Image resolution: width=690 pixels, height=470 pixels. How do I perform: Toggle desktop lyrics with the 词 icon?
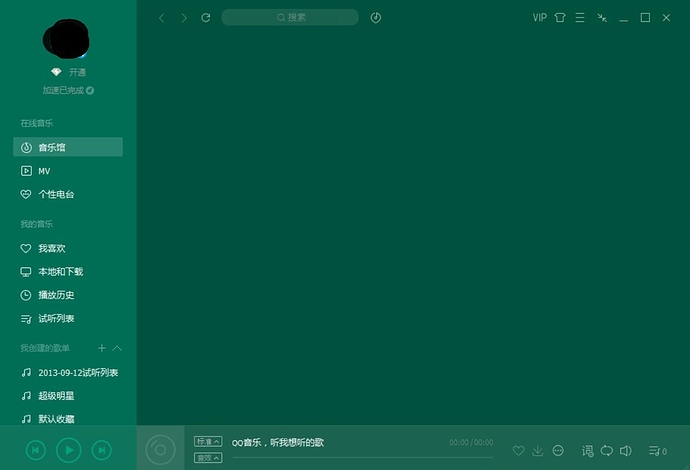pos(587,451)
